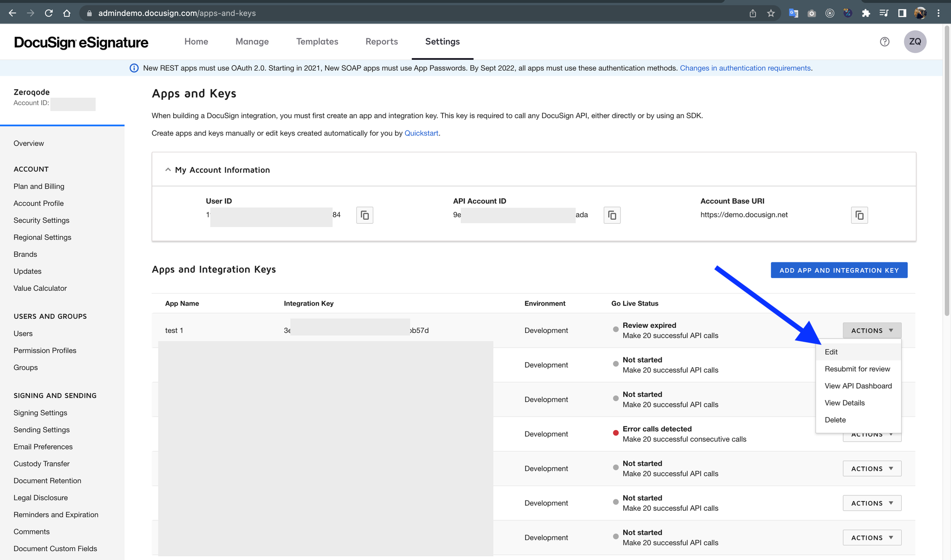Select Edit from the actions menu

[858, 352]
